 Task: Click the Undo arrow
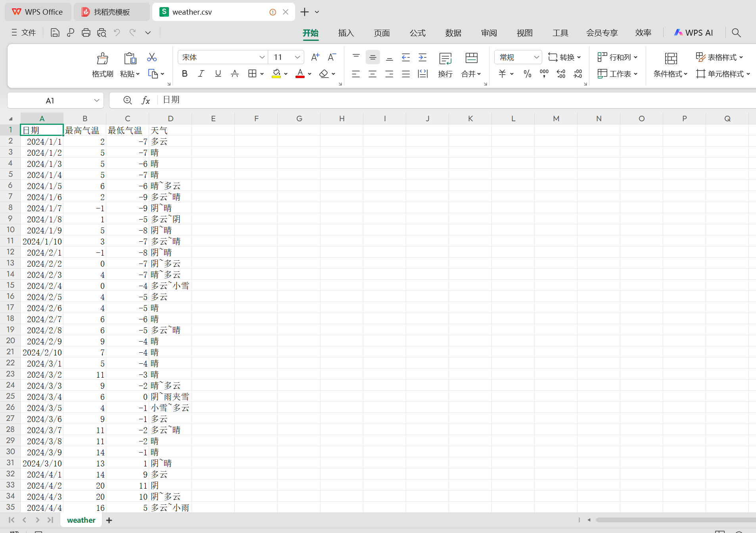(x=117, y=32)
